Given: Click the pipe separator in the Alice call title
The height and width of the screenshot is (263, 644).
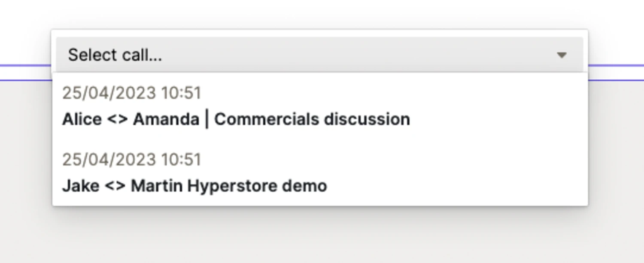Looking at the screenshot, I should (x=207, y=119).
